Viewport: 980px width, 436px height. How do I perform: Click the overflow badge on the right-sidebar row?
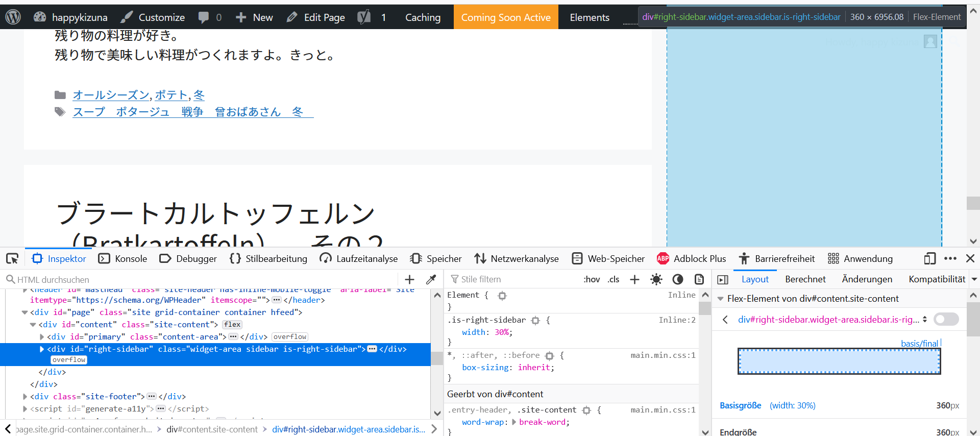(x=69, y=360)
